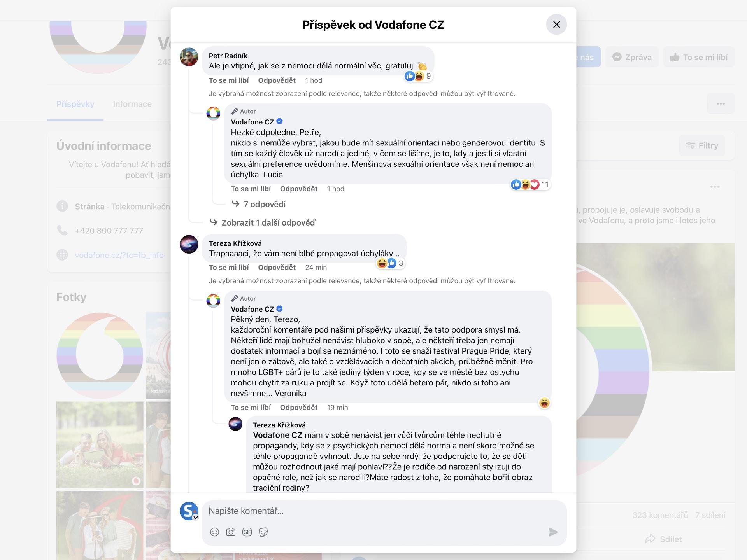Switch commenting profile via avatar dropdown arrow
The height and width of the screenshot is (560, 747).
coord(196,518)
